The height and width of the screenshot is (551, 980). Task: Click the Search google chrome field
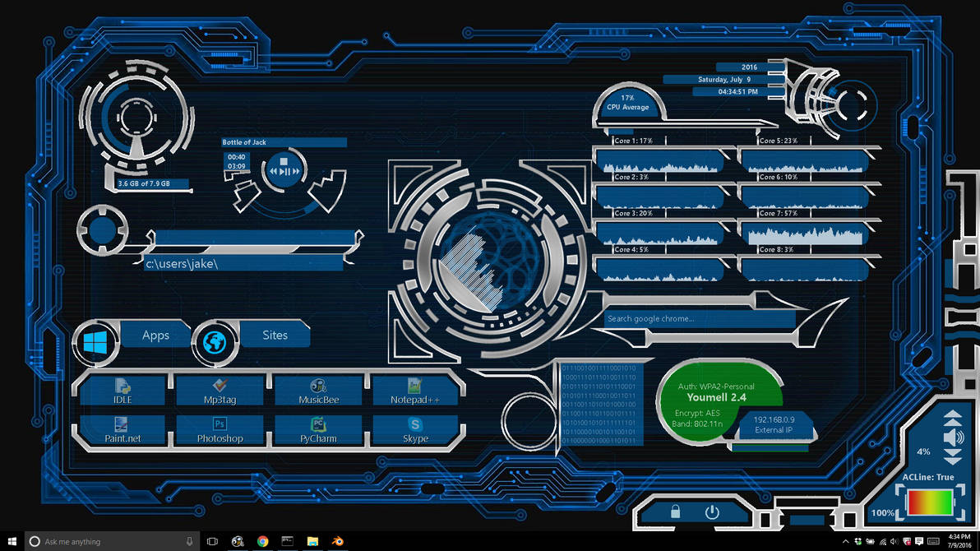tap(699, 319)
